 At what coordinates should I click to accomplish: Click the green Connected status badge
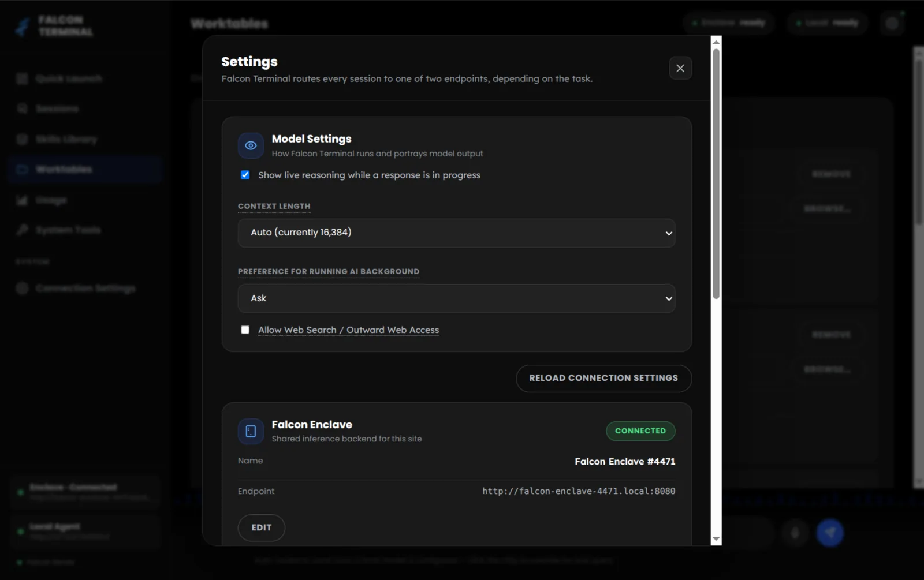tap(640, 431)
